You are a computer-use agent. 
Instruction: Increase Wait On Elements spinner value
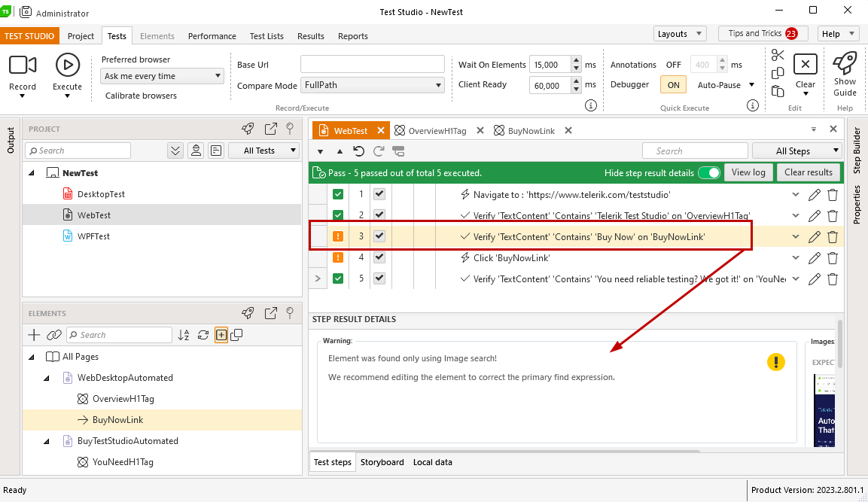coord(576,60)
